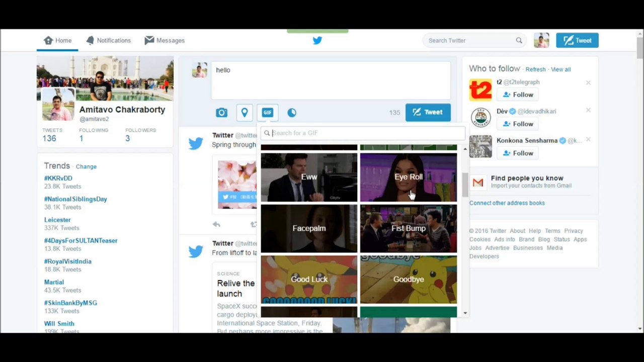Image resolution: width=644 pixels, height=362 pixels.
Task: Click Change next to Trends
Action: pos(86,166)
